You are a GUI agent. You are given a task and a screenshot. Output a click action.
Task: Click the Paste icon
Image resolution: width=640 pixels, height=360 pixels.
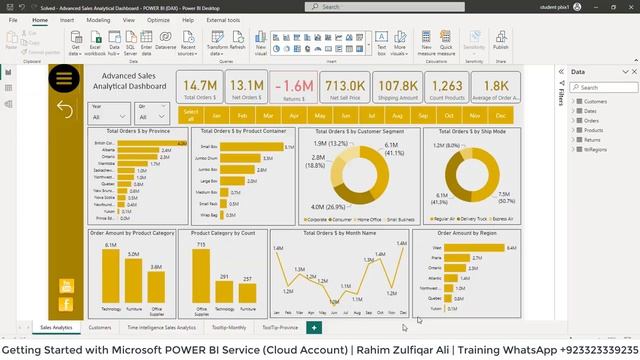coord(11,41)
